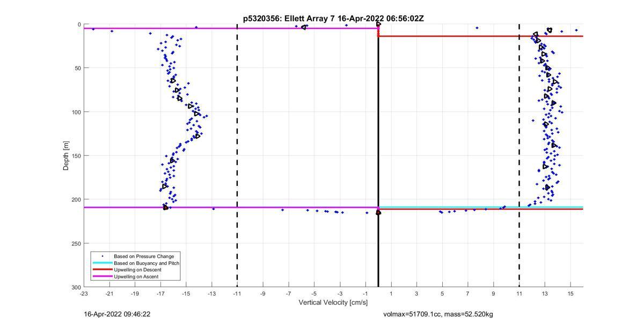Click x-axis tick label -5
Viewport: 644px width, 323px height.
point(314,293)
